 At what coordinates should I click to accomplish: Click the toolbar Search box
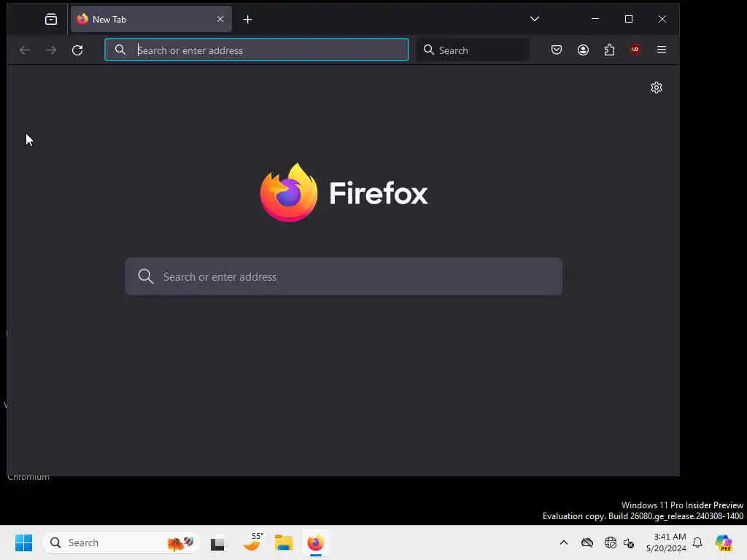click(x=473, y=50)
